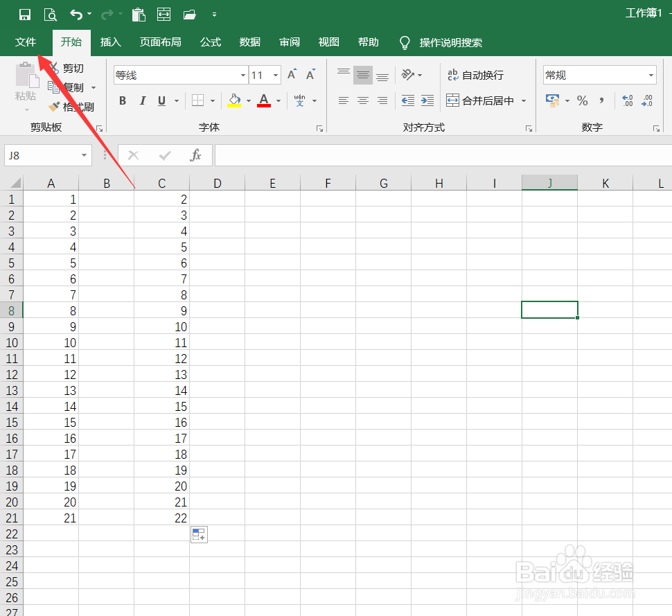Apply yellow fill color with paint bucket

click(234, 100)
